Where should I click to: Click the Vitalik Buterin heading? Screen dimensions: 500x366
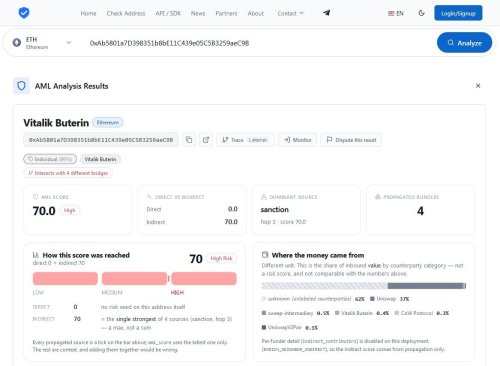click(56, 123)
